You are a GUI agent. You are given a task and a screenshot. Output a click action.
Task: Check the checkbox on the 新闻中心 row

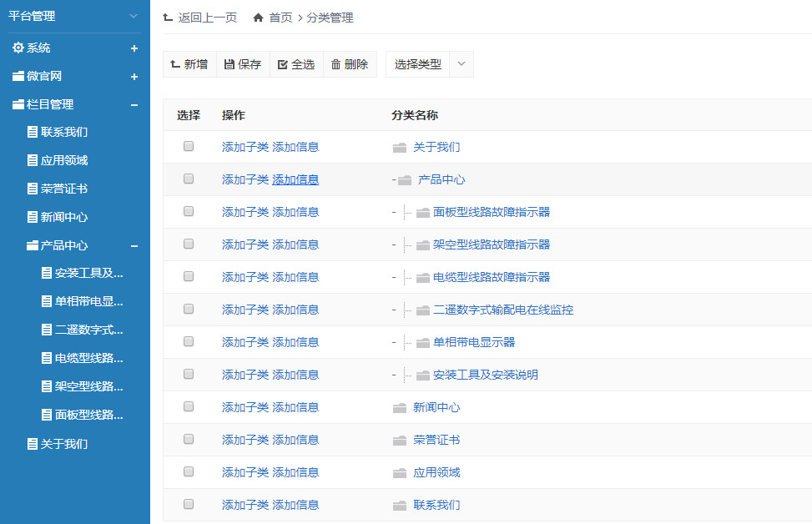[188, 406]
